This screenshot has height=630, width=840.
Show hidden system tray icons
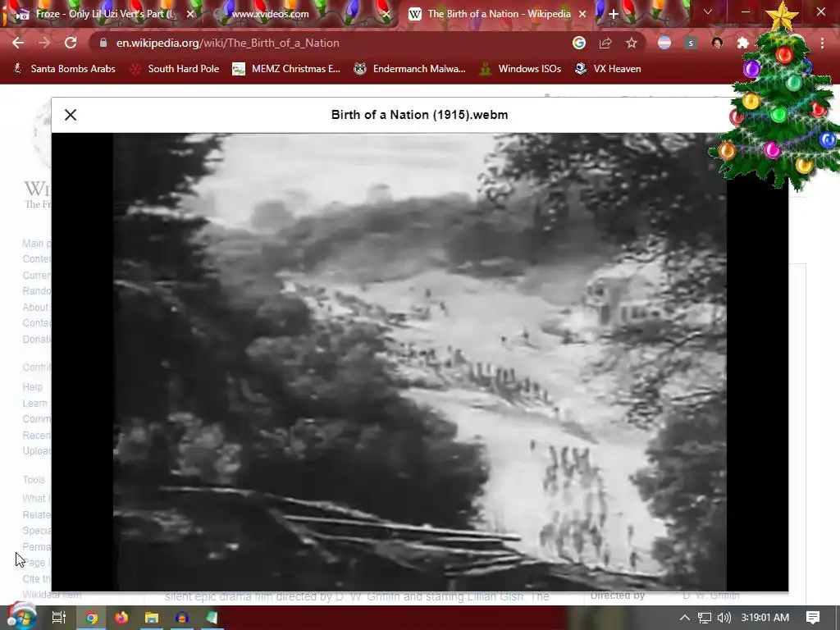(x=685, y=618)
